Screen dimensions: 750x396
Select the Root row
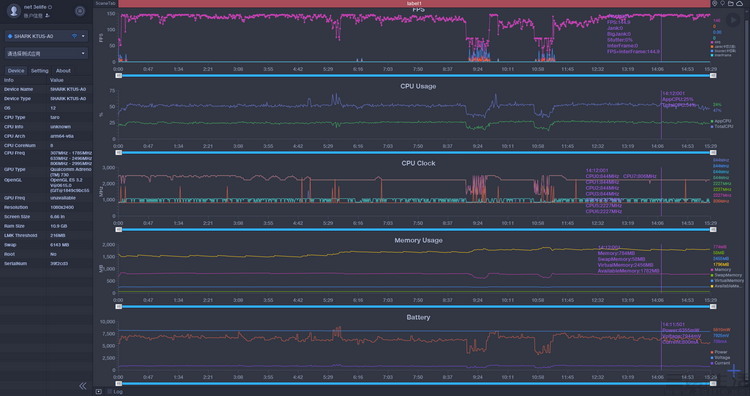(x=46, y=254)
